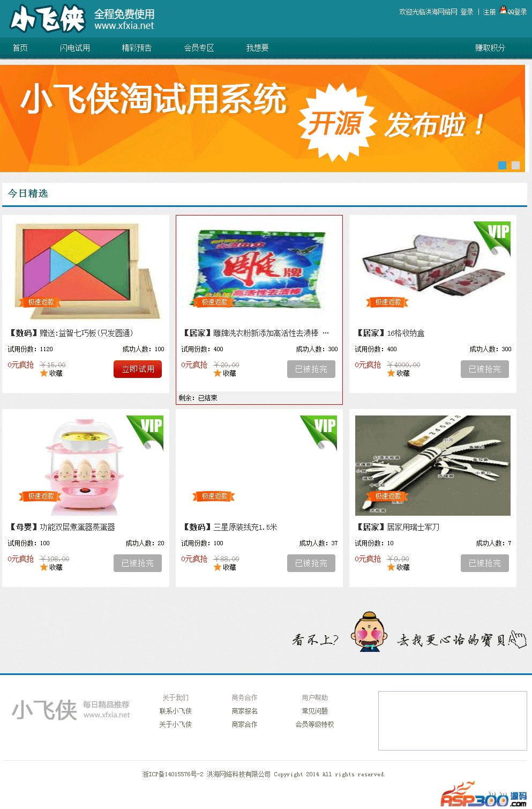
Task: Open the 联系小飞侠 footer link
Action: click(175, 711)
